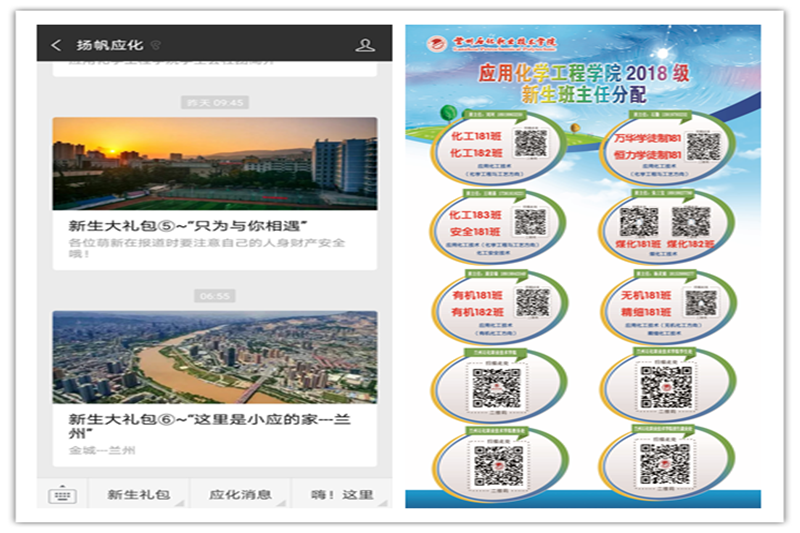Open article 新生大礼包⑤ 只为与你相遇

[x=187, y=225]
